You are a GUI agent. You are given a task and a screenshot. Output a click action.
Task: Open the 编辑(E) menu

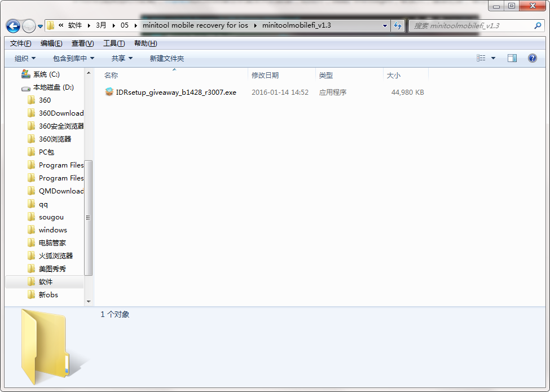[x=51, y=43]
